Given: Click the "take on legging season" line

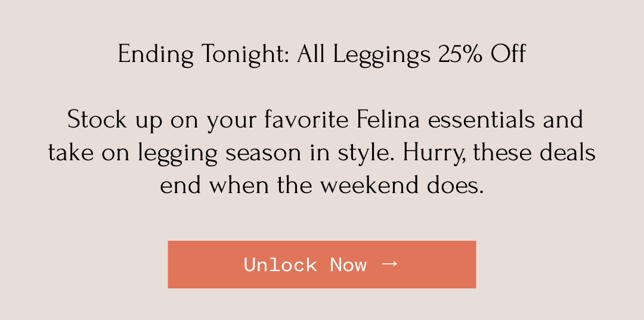Looking at the screenshot, I should coord(179,153).
